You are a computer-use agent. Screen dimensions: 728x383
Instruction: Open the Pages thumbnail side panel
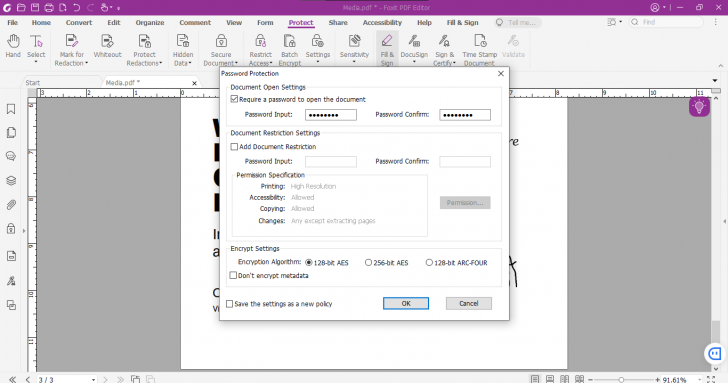click(11, 133)
